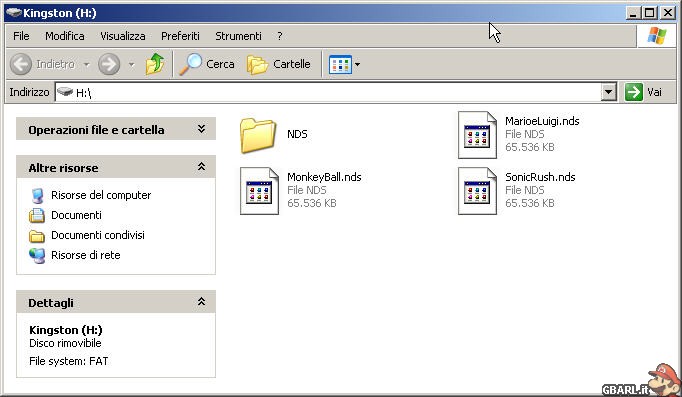Image resolution: width=682 pixels, height=397 pixels.
Task: Open the views dropdown arrow
Action: pos(358,64)
